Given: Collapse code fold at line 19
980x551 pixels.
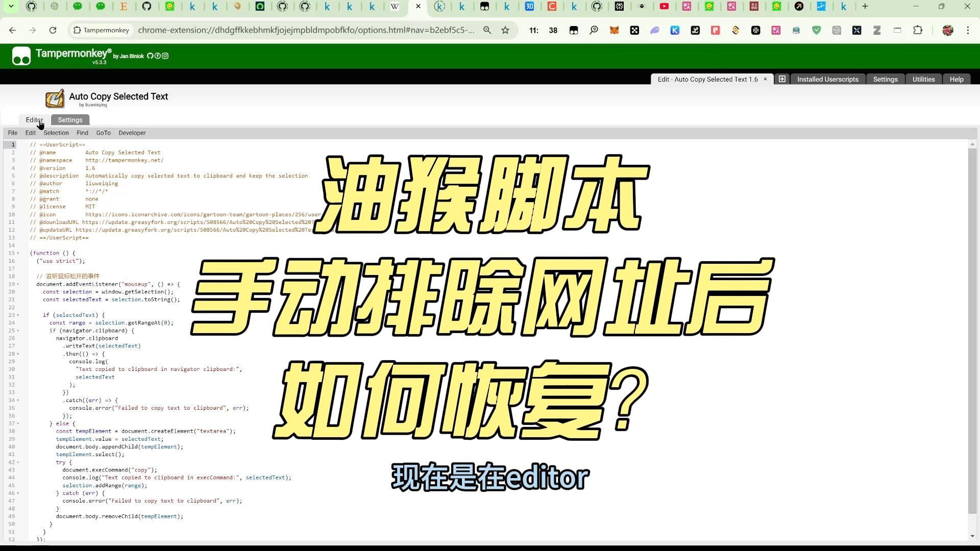Looking at the screenshot, I should (x=18, y=285).
